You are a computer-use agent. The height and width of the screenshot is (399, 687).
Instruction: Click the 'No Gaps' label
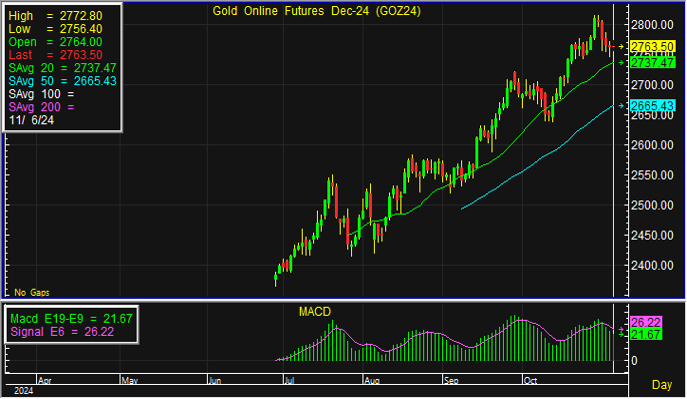[x=32, y=293]
